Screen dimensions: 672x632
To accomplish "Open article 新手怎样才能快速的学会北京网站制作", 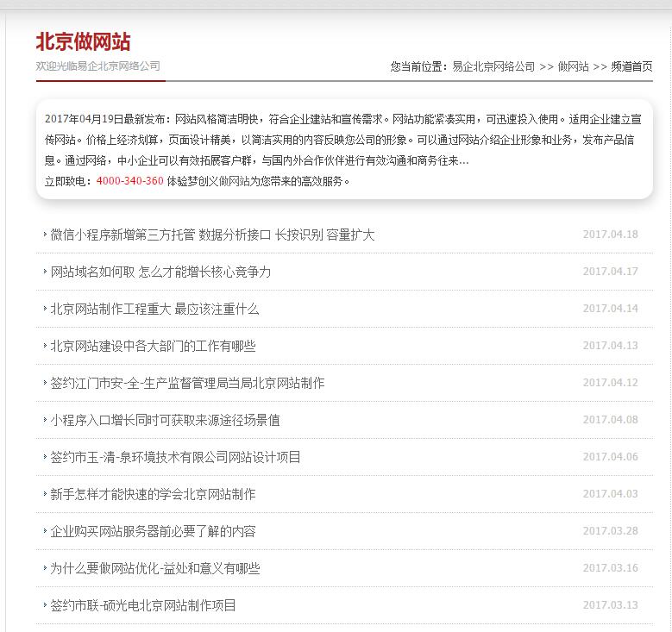I will [x=153, y=494].
